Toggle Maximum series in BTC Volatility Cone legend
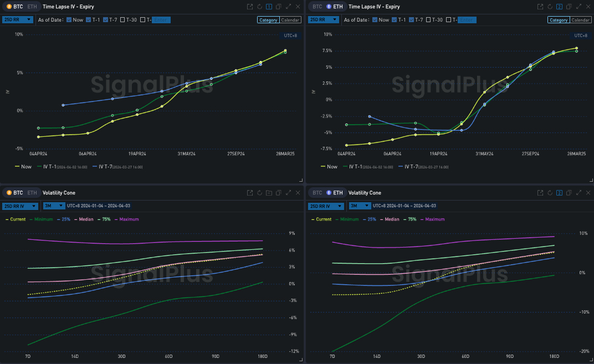Image resolution: width=594 pixels, height=364 pixels. click(x=127, y=219)
